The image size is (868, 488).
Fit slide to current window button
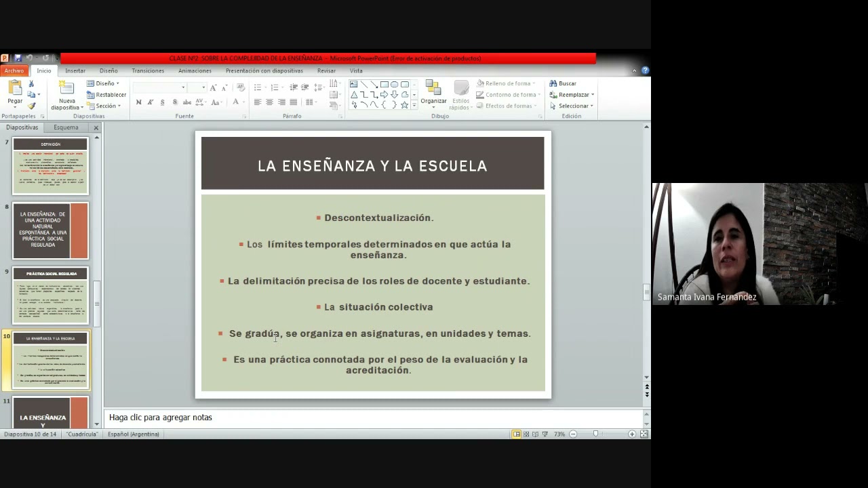pos(644,434)
